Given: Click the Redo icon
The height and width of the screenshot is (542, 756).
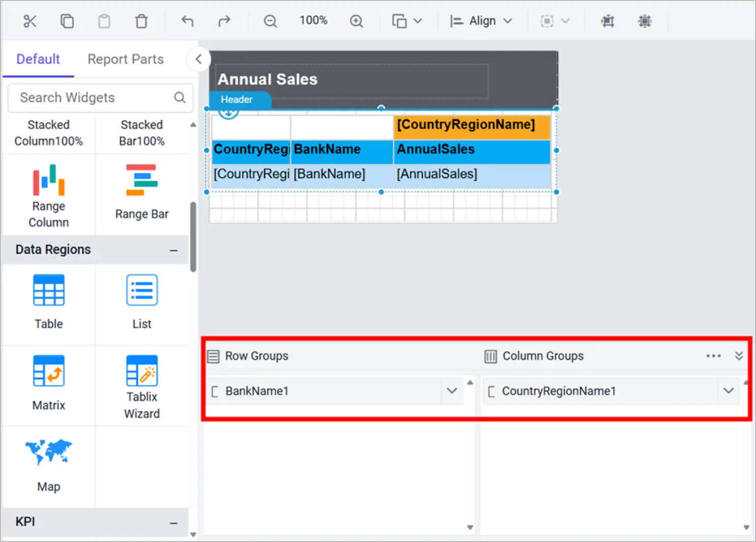Looking at the screenshot, I should 224,21.
